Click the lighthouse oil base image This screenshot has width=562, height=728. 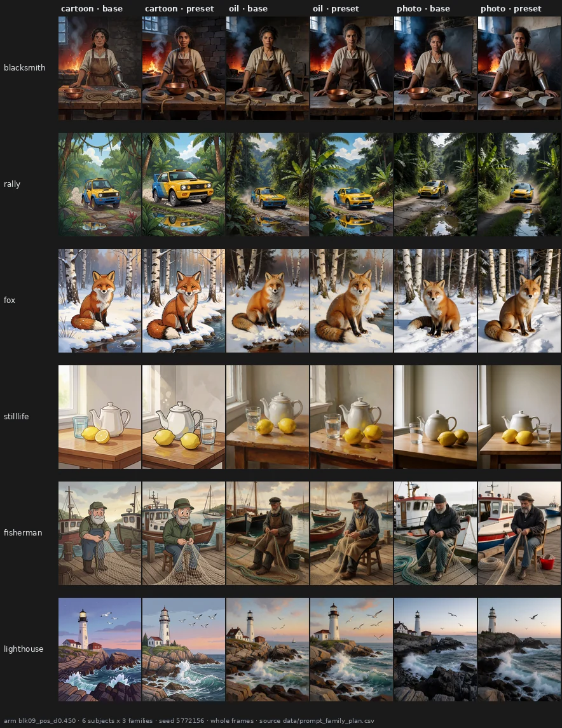[268, 649]
